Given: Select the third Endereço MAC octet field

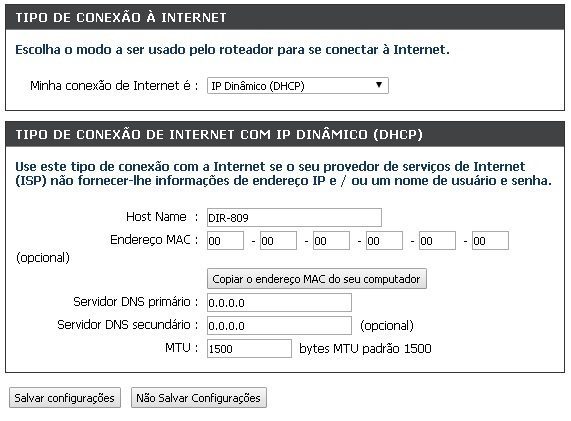Looking at the screenshot, I should [331, 241].
